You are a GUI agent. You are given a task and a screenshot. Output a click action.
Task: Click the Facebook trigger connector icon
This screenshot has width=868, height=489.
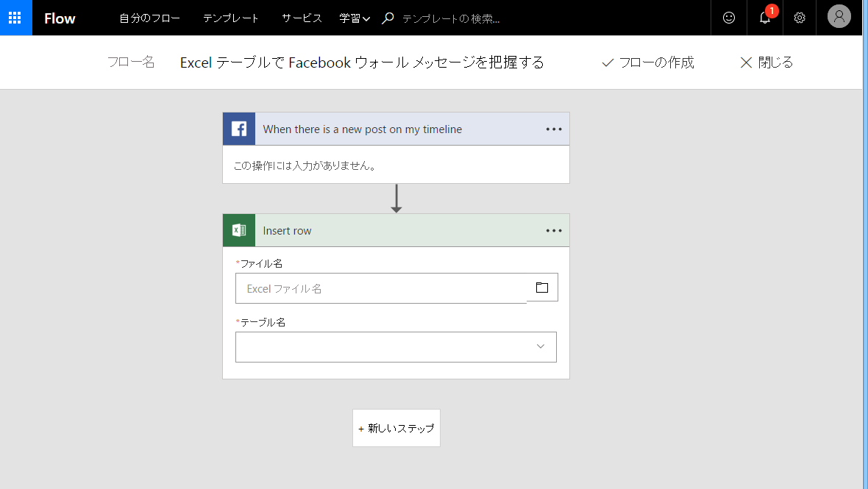coord(238,129)
